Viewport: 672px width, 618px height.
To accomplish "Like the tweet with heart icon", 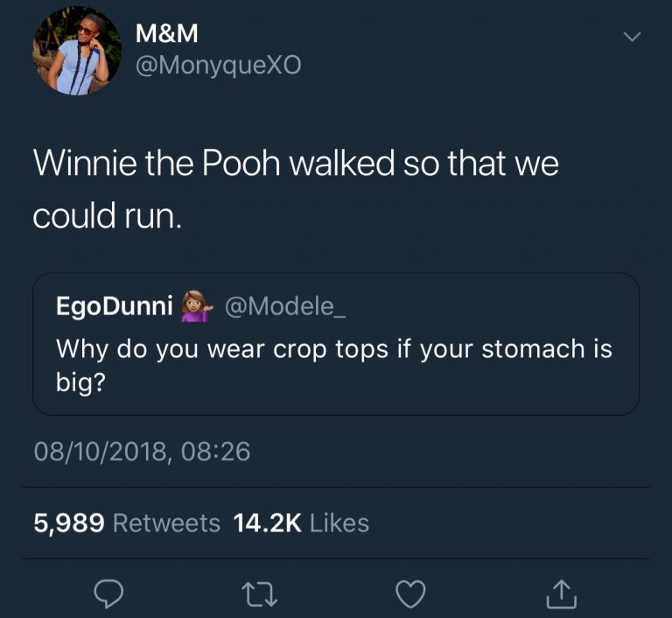I will tap(410, 594).
